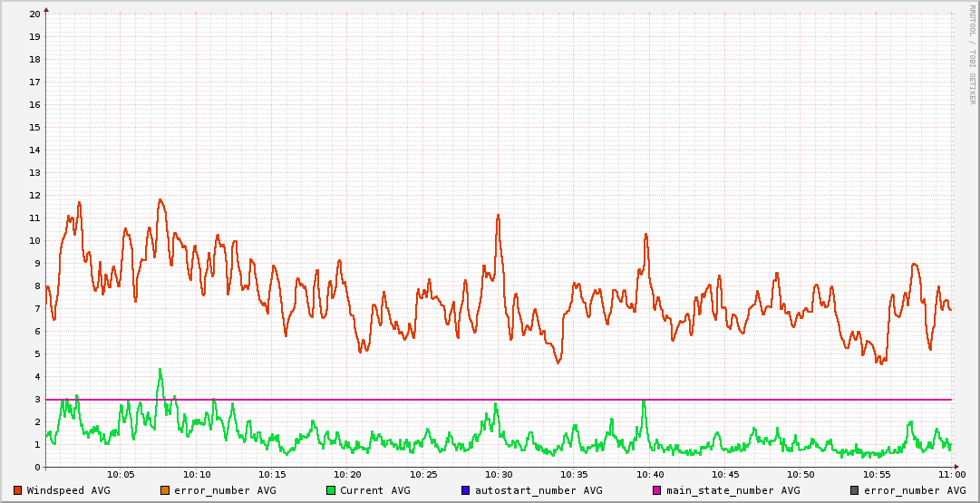Image resolution: width=980 pixels, height=503 pixels.
Task: Click the red Windspeed AVG legend swatch
Action: [x=18, y=490]
